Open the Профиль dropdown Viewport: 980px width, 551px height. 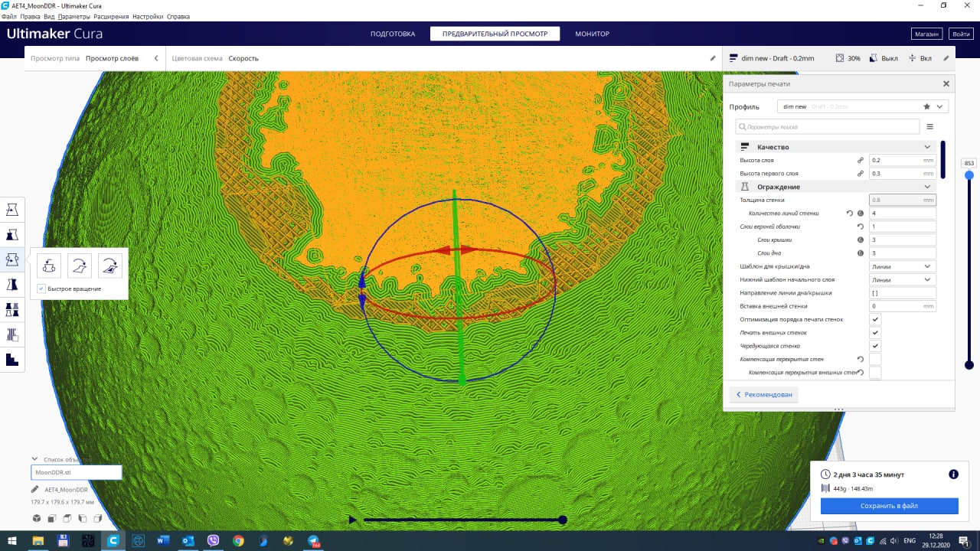pyautogui.click(x=863, y=106)
